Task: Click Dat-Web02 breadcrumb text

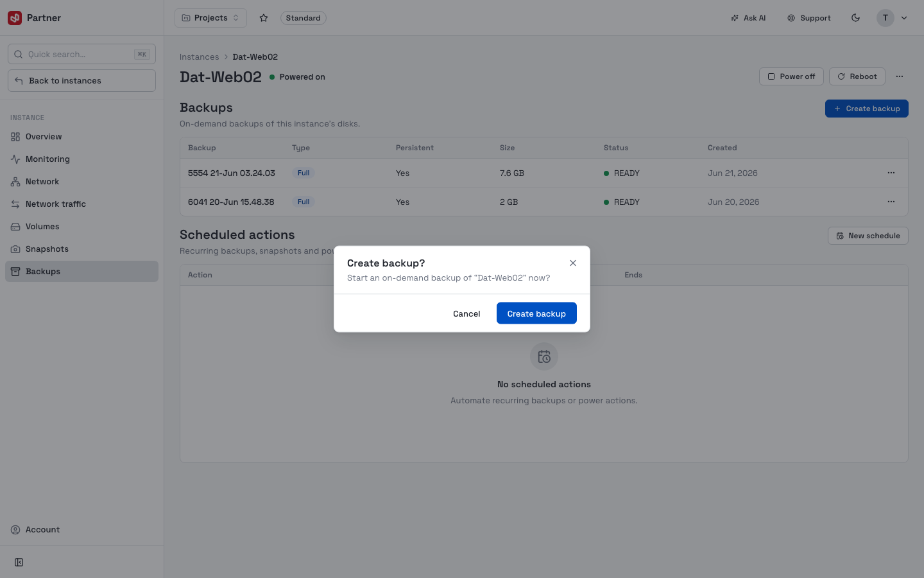Action: pos(255,57)
